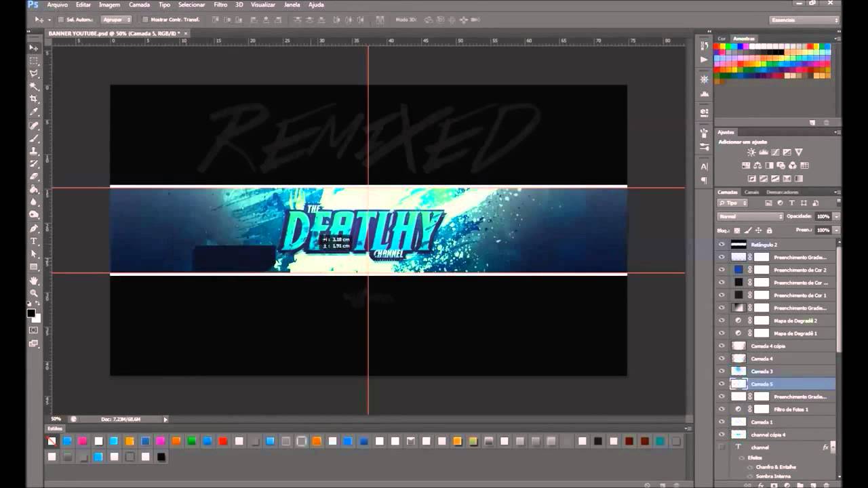Image resolution: width=868 pixels, height=488 pixels.
Task: Switch to the Canais tab
Action: tap(751, 192)
